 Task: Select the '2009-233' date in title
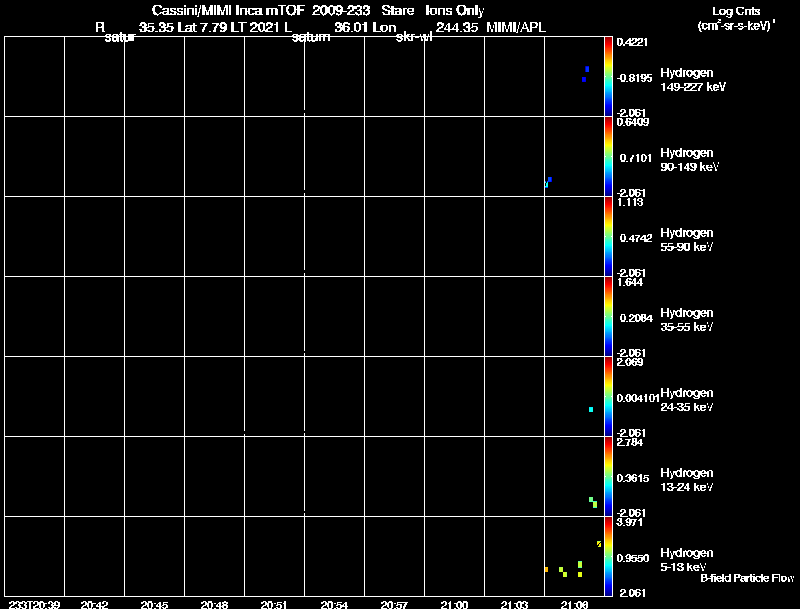click(x=341, y=10)
